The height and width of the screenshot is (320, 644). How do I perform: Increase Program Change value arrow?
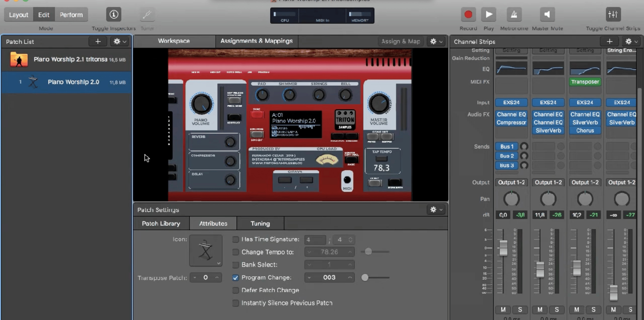coord(350,277)
